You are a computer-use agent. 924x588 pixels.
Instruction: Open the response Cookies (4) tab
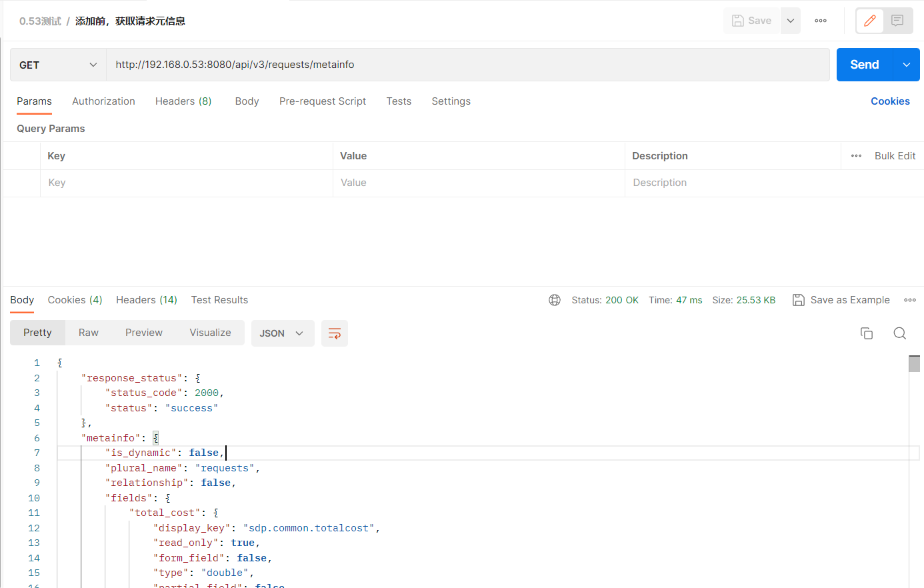click(75, 300)
